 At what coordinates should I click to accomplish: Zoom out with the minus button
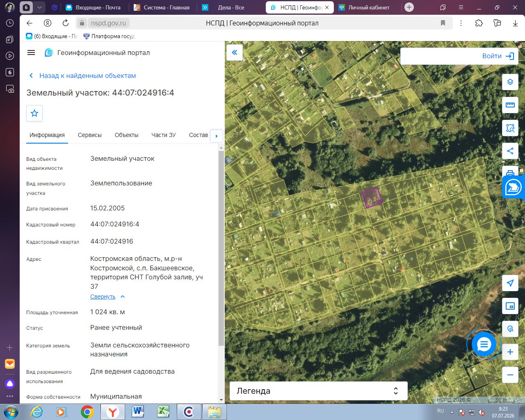(x=510, y=375)
